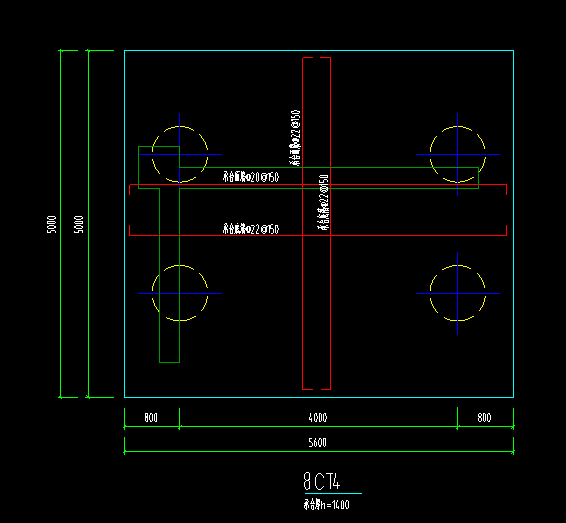Click the vertical rebar label 承台面筋Φ22@150

pyautogui.click(x=295, y=138)
